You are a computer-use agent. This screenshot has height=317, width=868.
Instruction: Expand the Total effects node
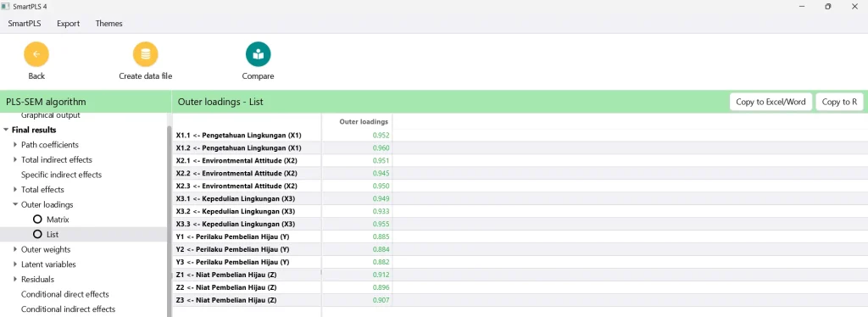15,190
